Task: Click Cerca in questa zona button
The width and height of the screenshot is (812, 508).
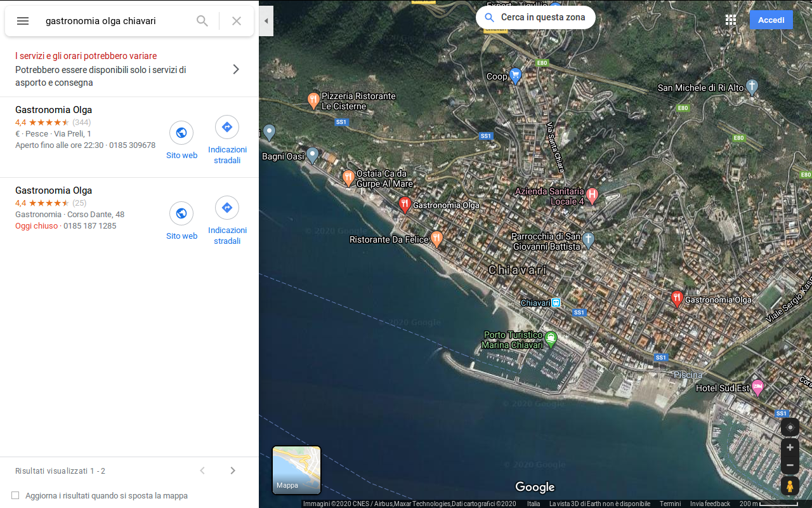Action: point(535,18)
